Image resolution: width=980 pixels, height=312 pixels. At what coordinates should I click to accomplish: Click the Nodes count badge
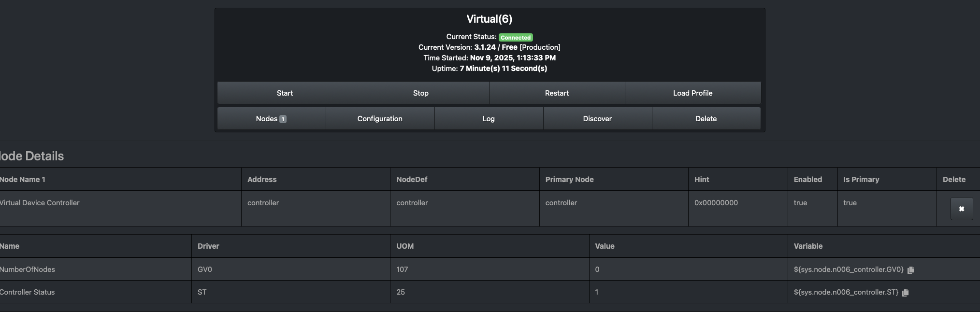click(x=283, y=119)
